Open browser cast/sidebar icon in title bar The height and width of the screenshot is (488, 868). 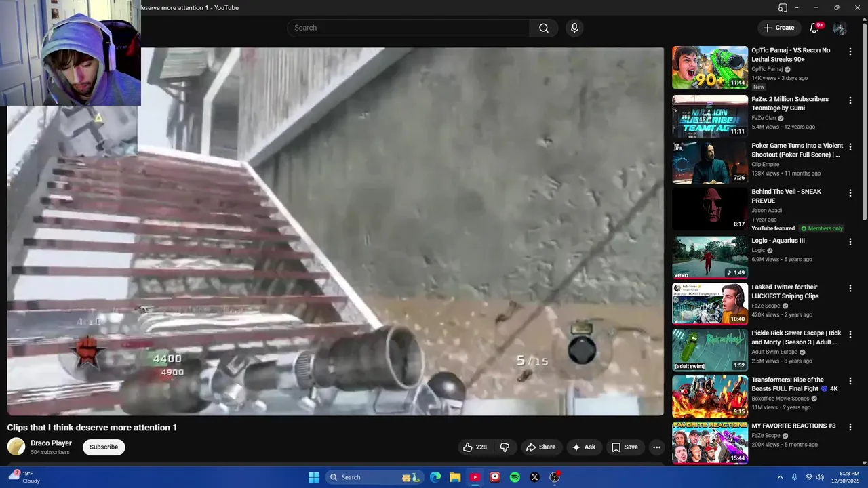pos(783,7)
